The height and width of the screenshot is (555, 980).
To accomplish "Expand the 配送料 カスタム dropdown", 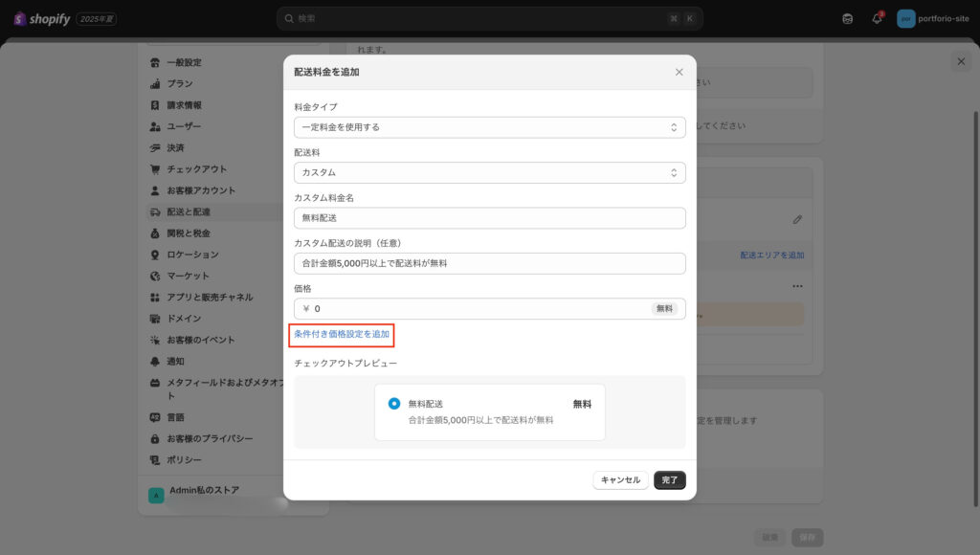I will coord(489,173).
